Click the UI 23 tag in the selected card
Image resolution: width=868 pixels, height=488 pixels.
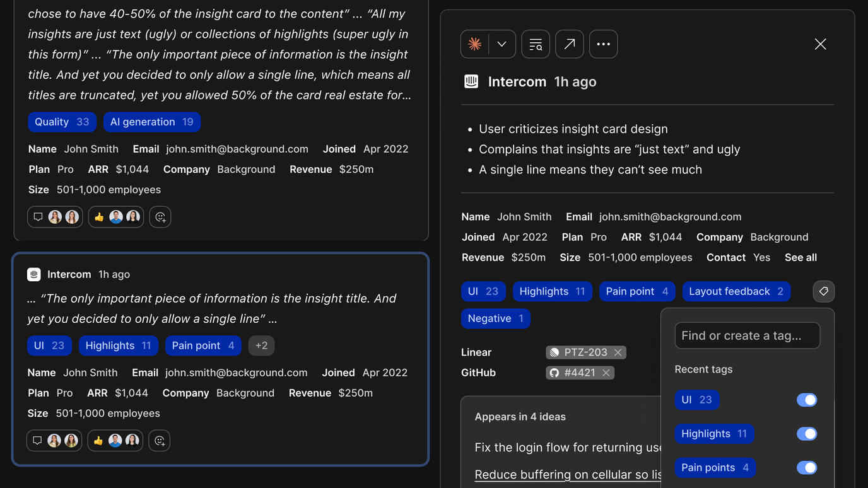coord(49,346)
